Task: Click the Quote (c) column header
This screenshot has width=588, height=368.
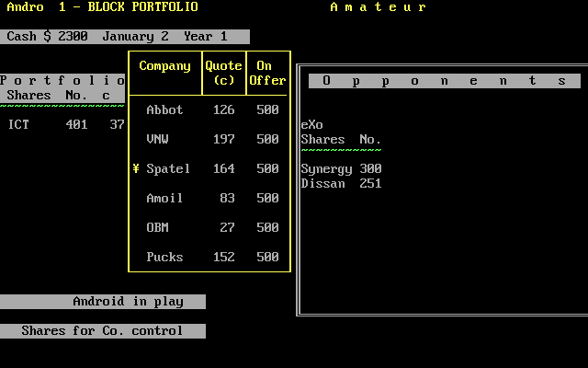Action: 223,73
